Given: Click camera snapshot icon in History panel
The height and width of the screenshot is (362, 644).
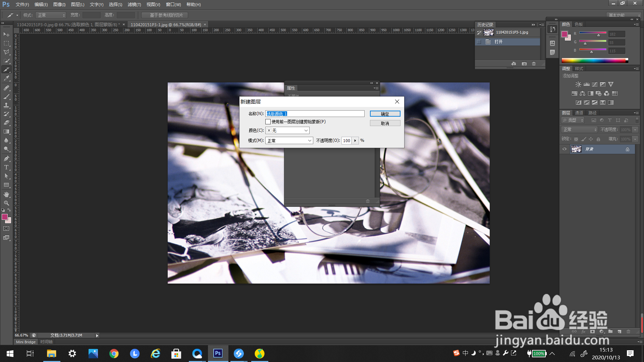Looking at the screenshot, I should click(524, 64).
